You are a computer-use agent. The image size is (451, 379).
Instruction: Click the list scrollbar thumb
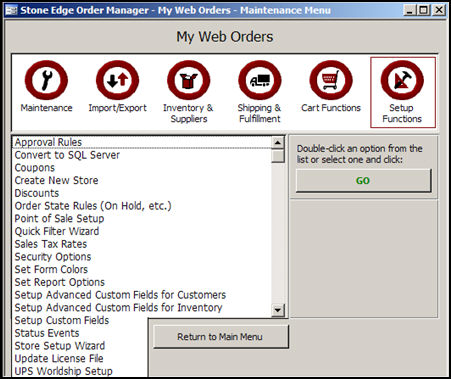click(x=278, y=156)
